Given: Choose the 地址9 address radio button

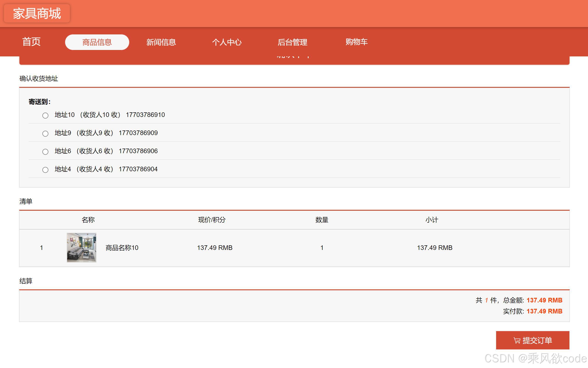Looking at the screenshot, I should pos(45,134).
